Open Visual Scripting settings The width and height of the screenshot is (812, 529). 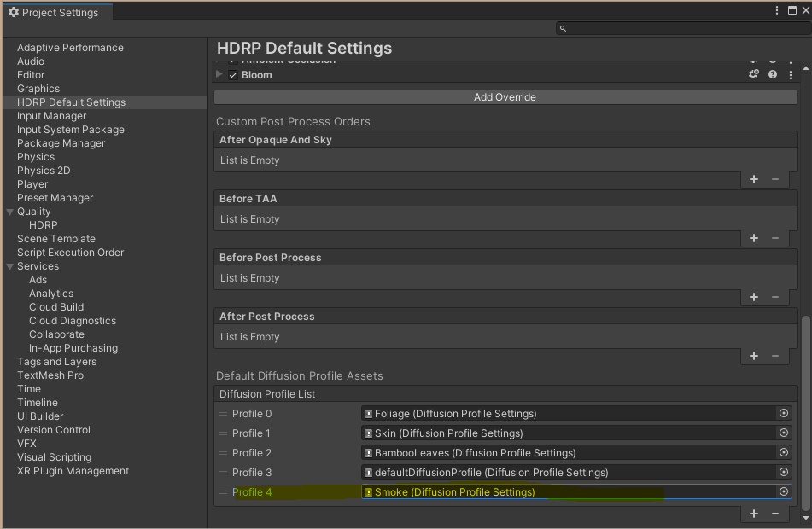tap(55, 457)
